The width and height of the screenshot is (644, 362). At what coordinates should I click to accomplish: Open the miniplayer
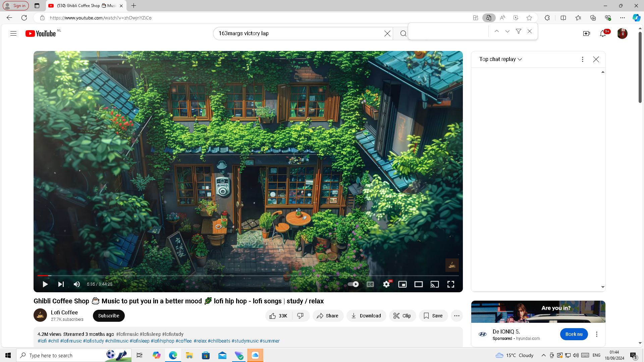tap(402, 284)
